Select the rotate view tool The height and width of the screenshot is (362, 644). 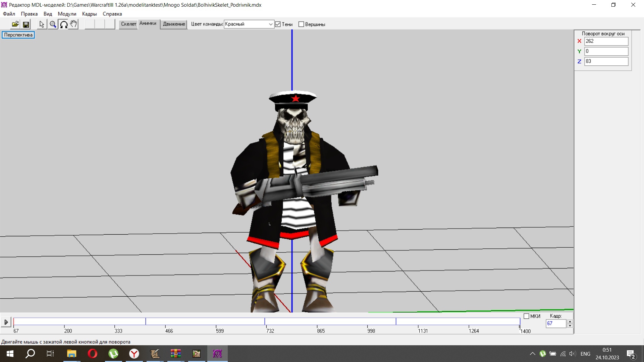pyautogui.click(x=63, y=24)
